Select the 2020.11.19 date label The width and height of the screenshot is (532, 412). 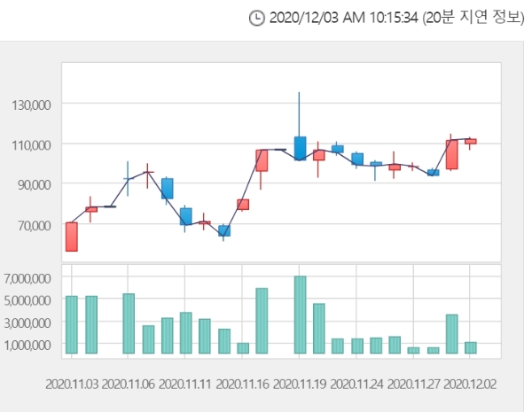(301, 385)
